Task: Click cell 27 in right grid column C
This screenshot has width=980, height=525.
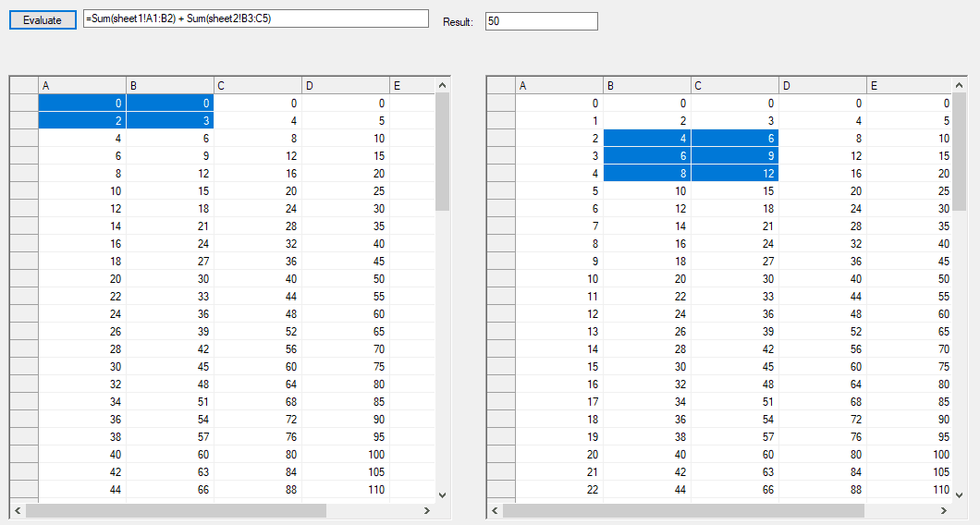Action: pos(735,262)
